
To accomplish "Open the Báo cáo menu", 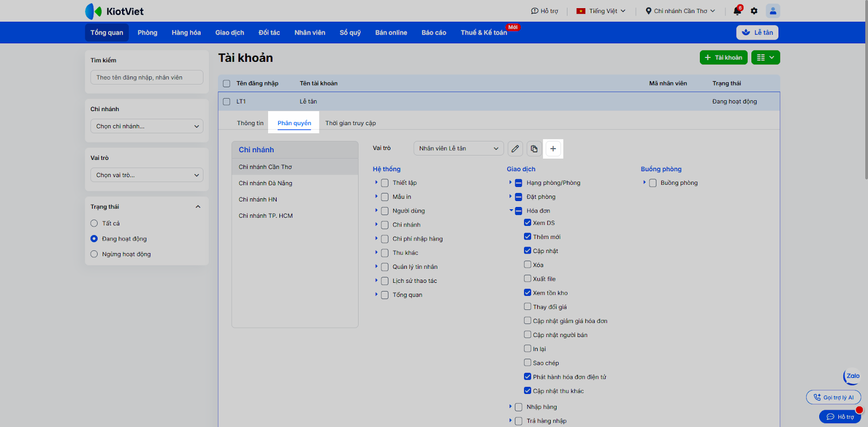I will [434, 33].
